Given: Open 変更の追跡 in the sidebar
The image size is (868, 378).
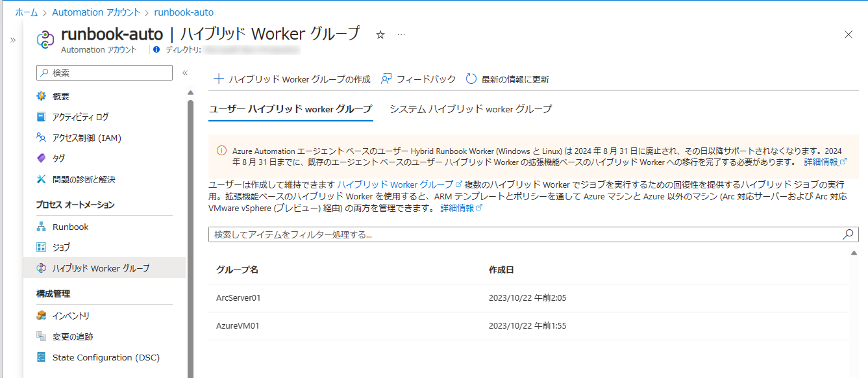Looking at the screenshot, I should coord(73,336).
